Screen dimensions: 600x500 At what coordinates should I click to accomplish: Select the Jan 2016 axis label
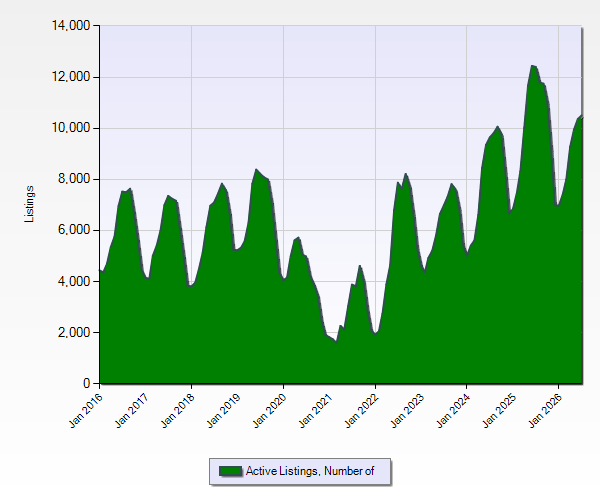pyautogui.click(x=86, y=410)
